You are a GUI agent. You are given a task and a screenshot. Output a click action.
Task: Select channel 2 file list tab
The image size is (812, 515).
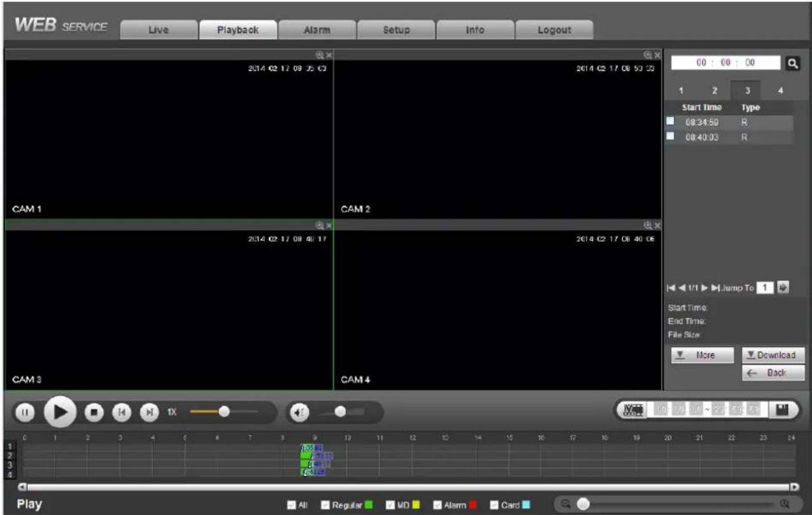click(714, 91)
